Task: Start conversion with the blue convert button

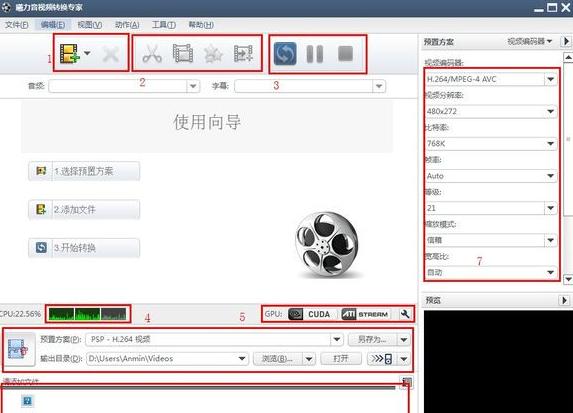Action: click(285, 54)
